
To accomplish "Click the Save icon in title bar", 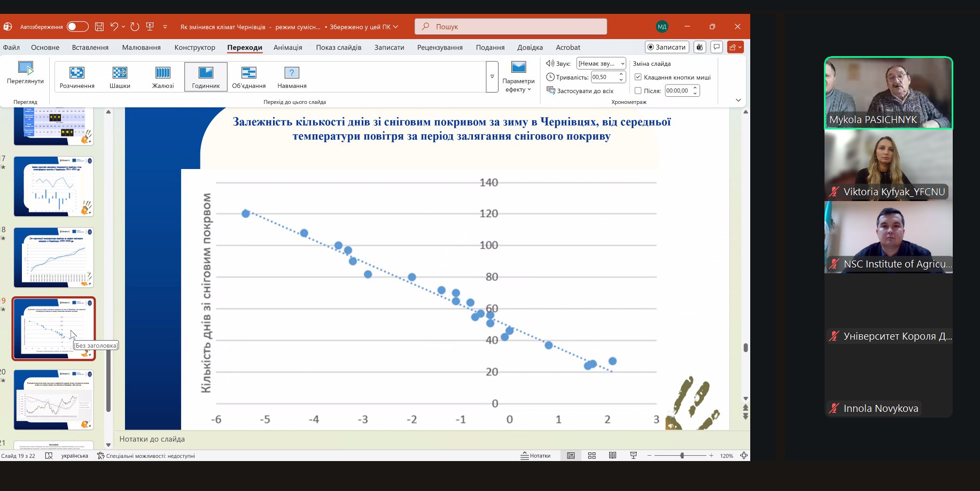I will pos(99,27).
